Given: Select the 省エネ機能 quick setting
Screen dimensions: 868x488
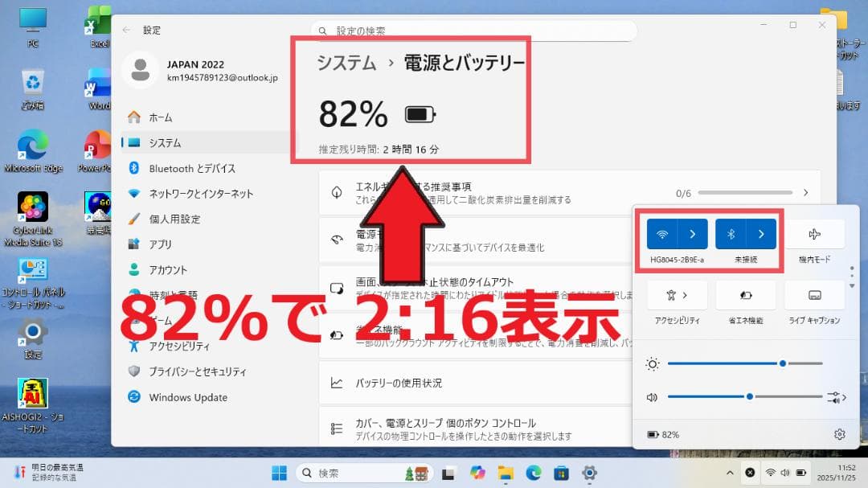Looking at the screenshot, I should [744, 295].
